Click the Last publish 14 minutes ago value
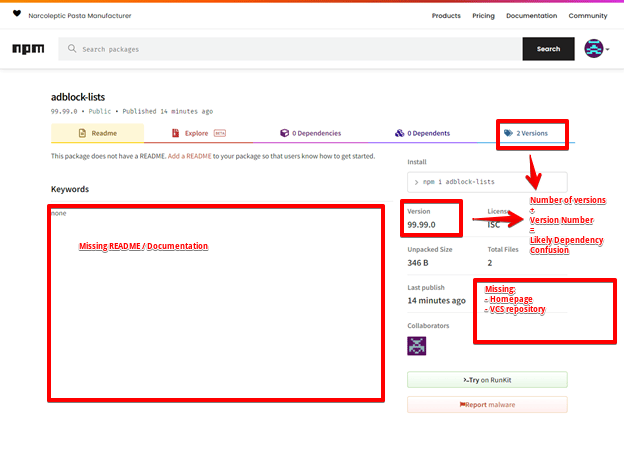This screenshot has width=624, height=451. [x=436, y=301]
